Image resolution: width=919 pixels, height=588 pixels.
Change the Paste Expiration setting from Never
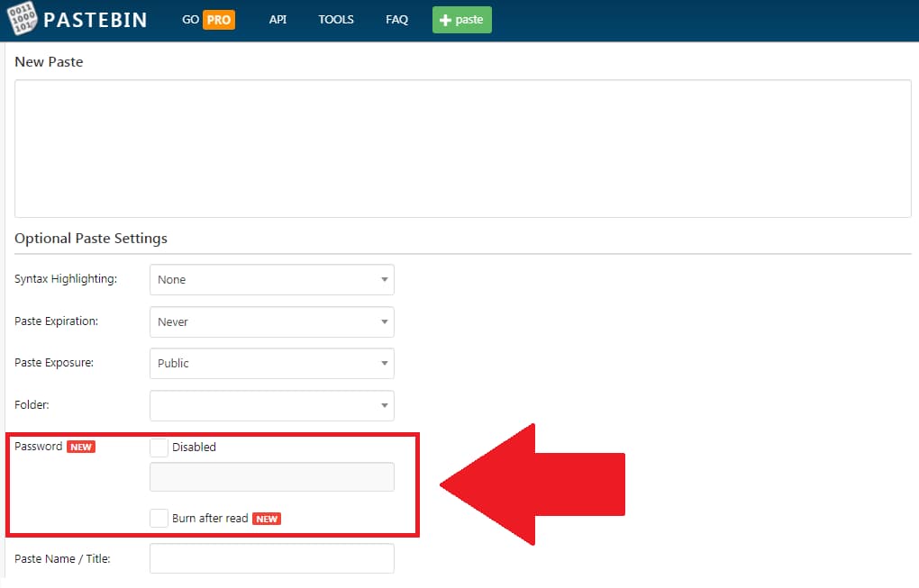[271, 321]
